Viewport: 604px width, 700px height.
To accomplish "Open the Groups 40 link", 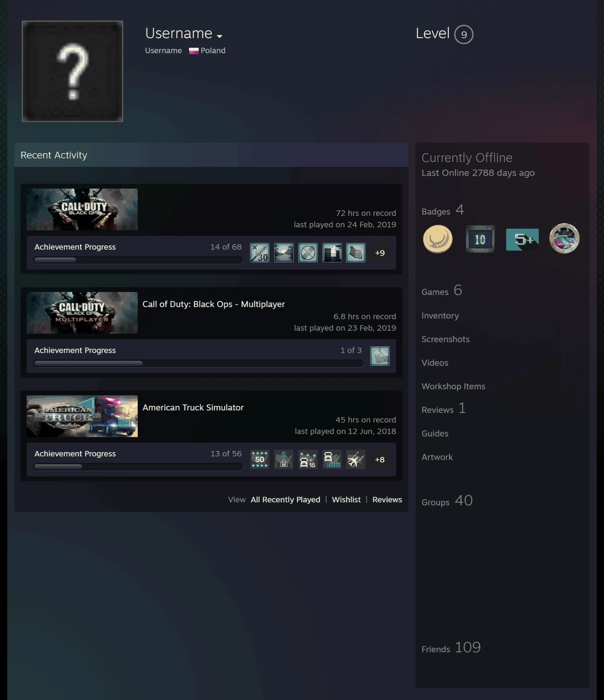I will (x=447, y=501).
